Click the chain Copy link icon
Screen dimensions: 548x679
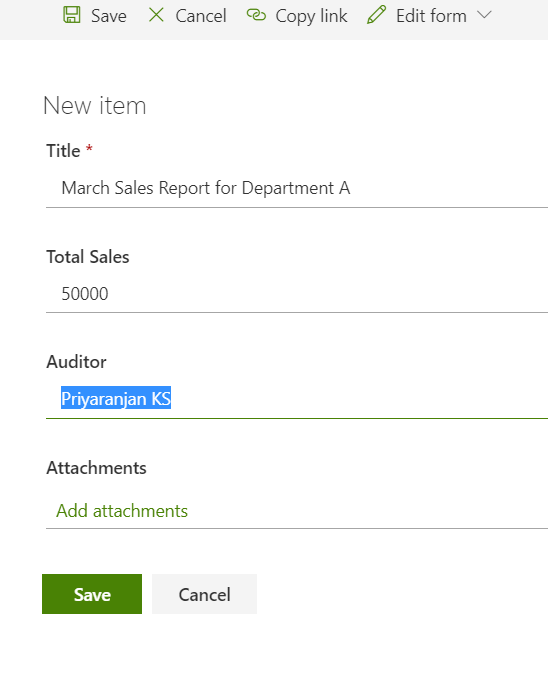point(256,15)
